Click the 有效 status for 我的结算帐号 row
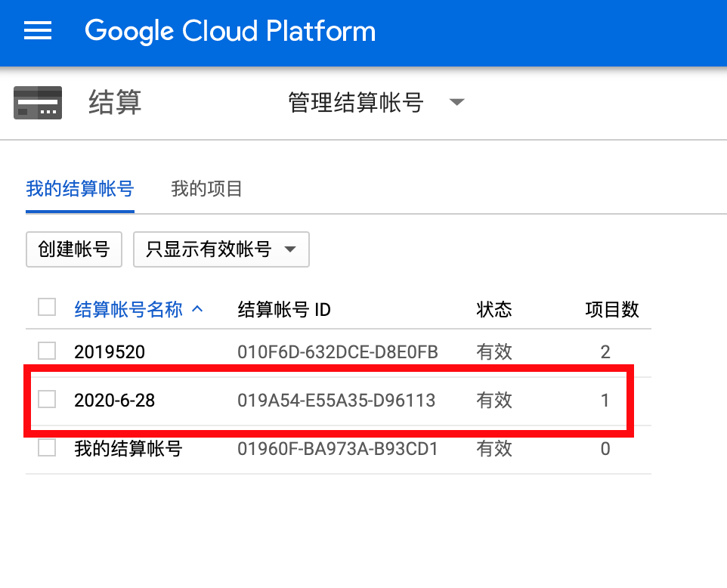727x588 pixels. pyautogui.click(x=494, y=448)
